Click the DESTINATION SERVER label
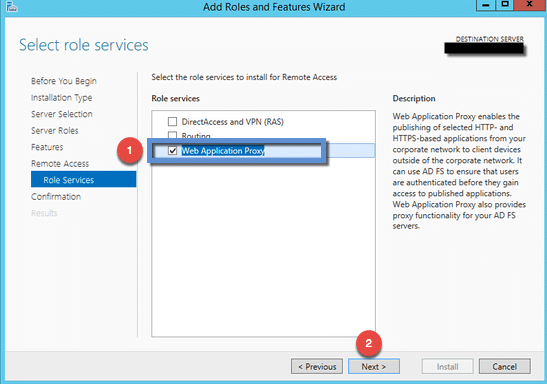Viewport: 547px width, 384px height. pos(489,39)
